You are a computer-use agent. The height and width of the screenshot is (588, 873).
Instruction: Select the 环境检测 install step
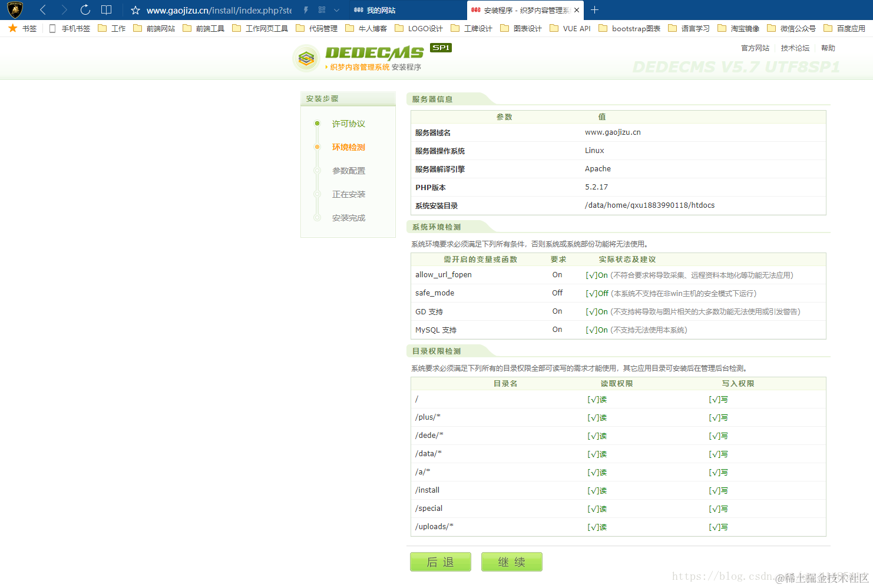click(x=349, y=147)
